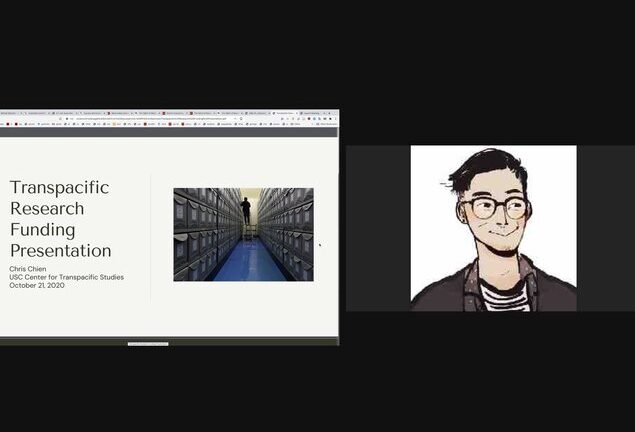This screenshot has width=635, height=432.
Task: Open the first bookmark in the bookmarks bar
Action: point(8,125)
